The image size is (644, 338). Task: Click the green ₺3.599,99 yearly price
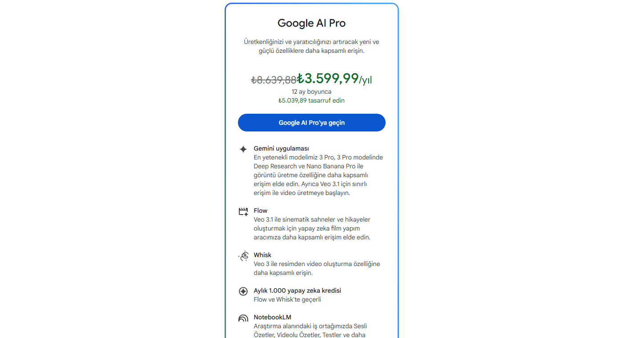328,79
